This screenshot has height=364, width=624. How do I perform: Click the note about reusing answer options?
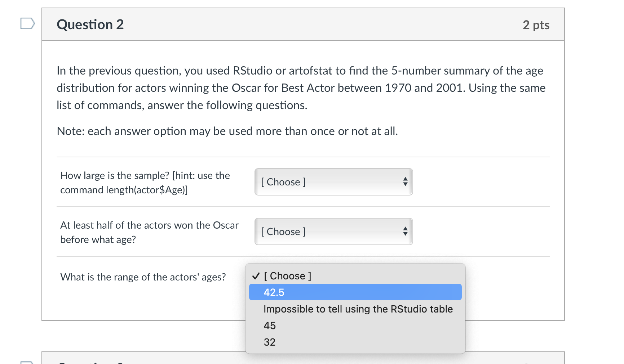(227, 131)
